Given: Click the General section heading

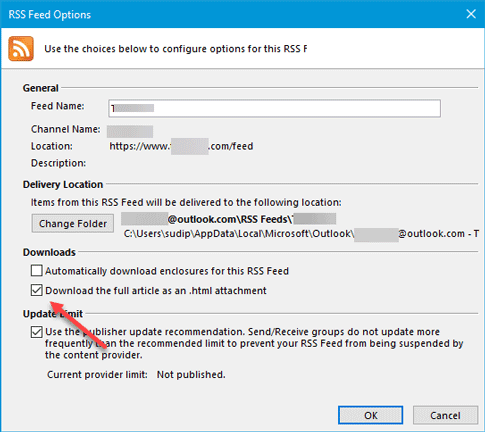Looking at the screenshot, I should [x=41, y=88].
